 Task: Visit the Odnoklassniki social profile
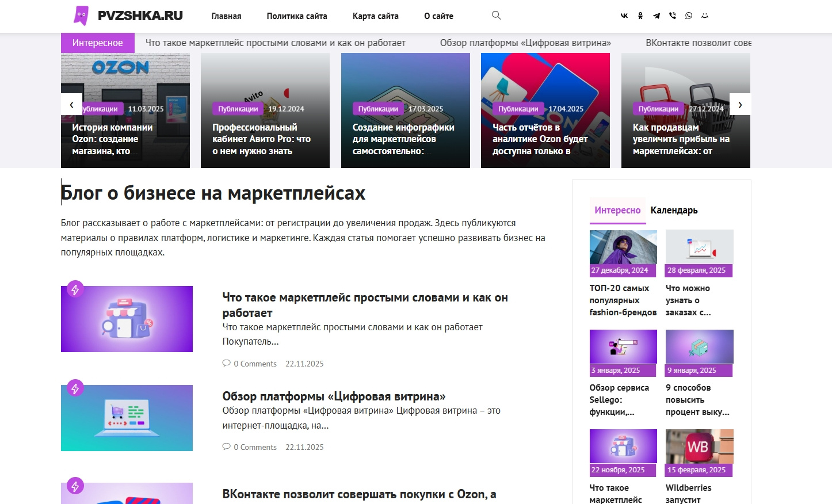tap(640, 16)
